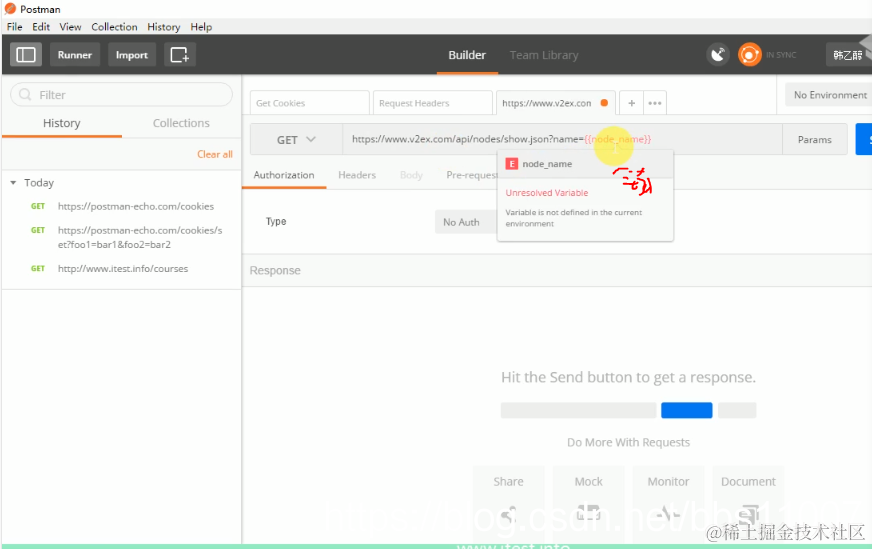Click the search icon in Filter
The height and width of the screenshot is (549, 872).
tap(25, 95)
